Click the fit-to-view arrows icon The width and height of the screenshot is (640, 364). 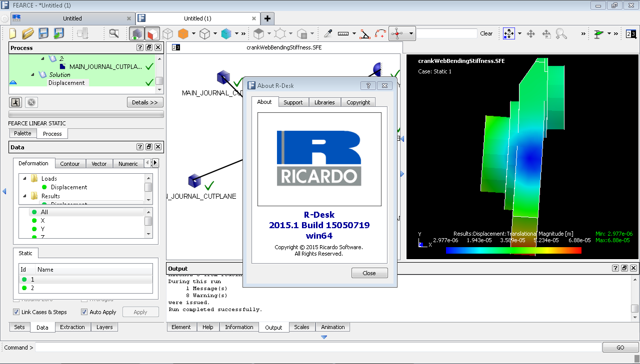pos(509,33)
